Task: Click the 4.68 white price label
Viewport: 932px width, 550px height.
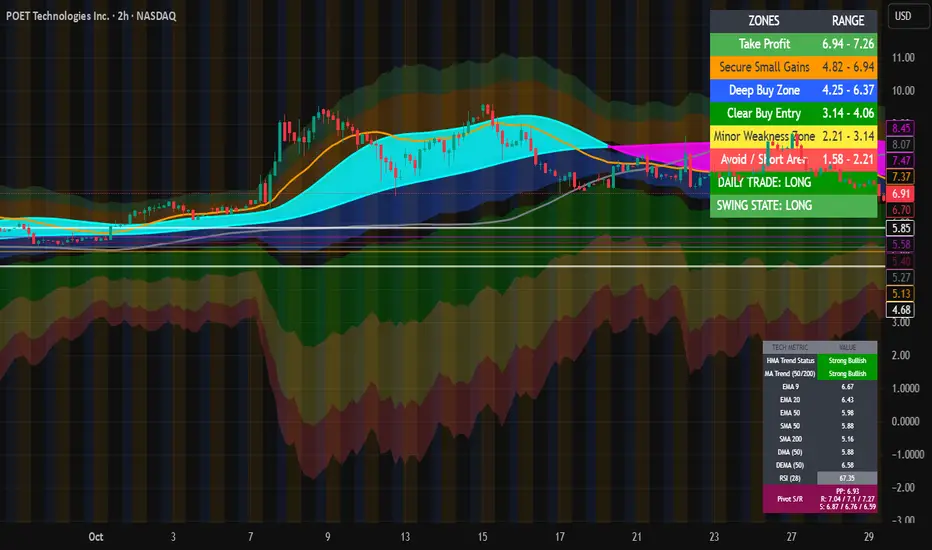Action: point(901,310)
